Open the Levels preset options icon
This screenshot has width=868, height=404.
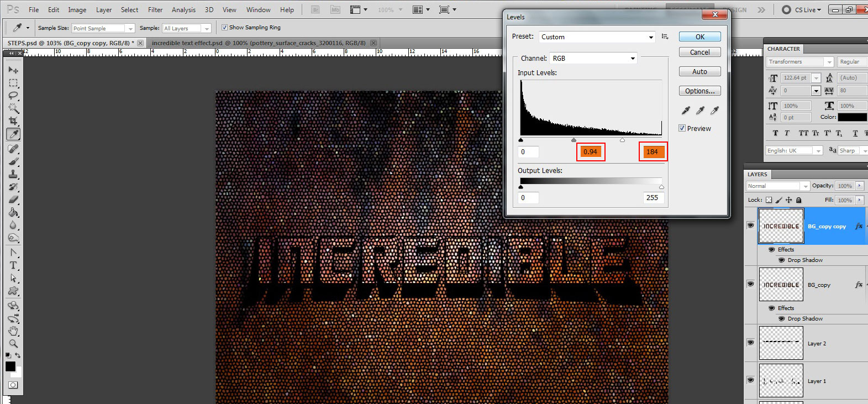coord(665,36)
